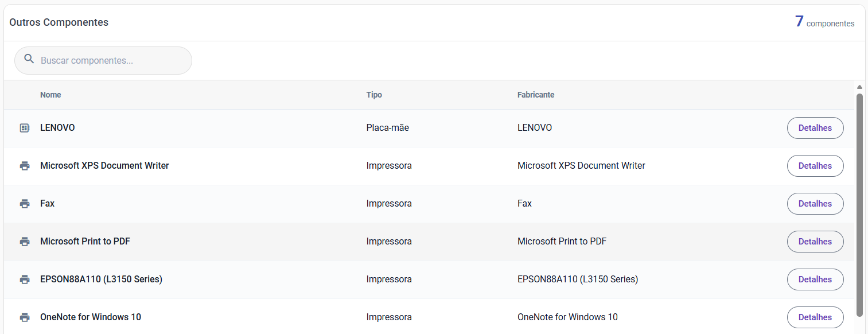The image size is (868, 334).
Task: Click Impressora type in the EPSON88A110 row
Action: (x=389, y=279)
